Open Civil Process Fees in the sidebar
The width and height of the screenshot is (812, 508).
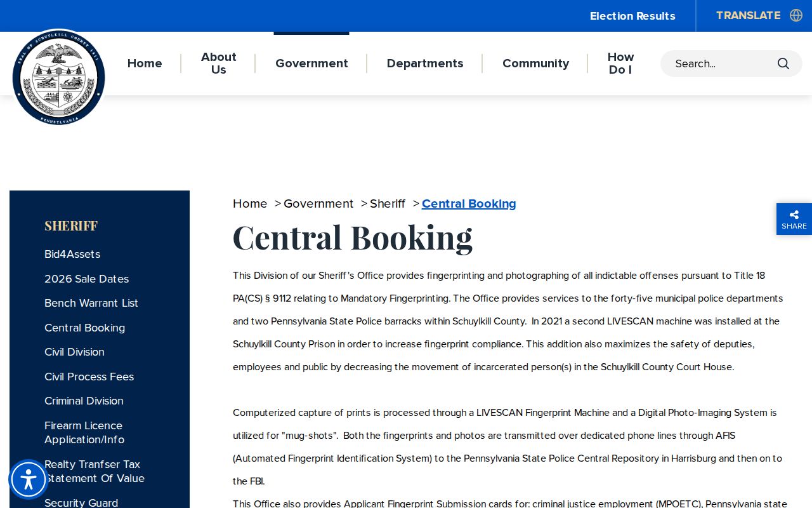(89, 377)
